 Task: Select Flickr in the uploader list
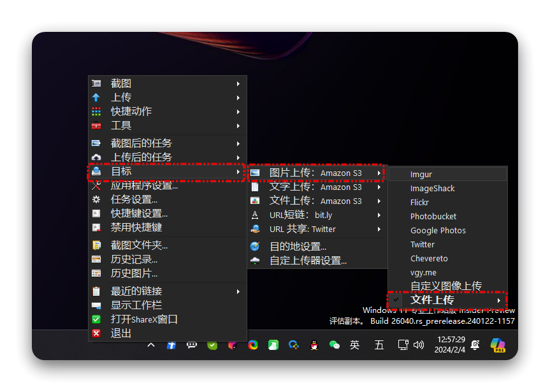coord(447,203)
